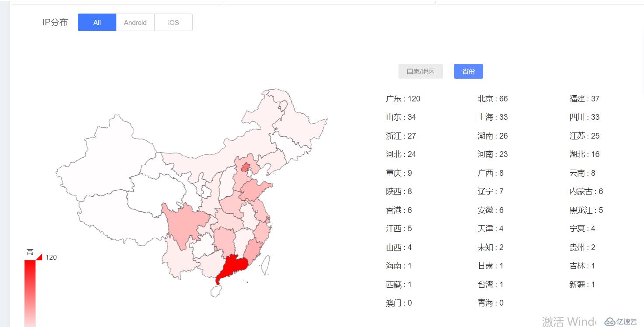This screenshot has height=327, width=644.
Task: Click the 湖南 : 26 entry
Action: (493, 136)
